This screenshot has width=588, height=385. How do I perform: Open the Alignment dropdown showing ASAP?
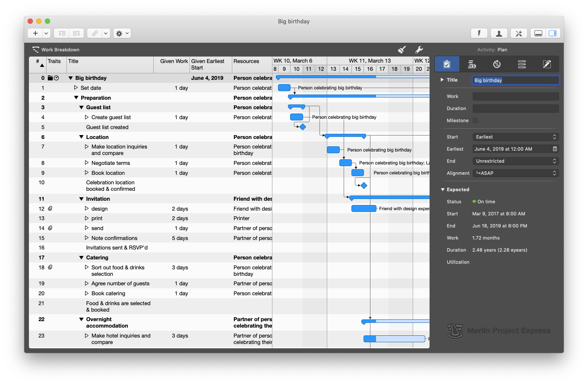[x=515, y=173]
